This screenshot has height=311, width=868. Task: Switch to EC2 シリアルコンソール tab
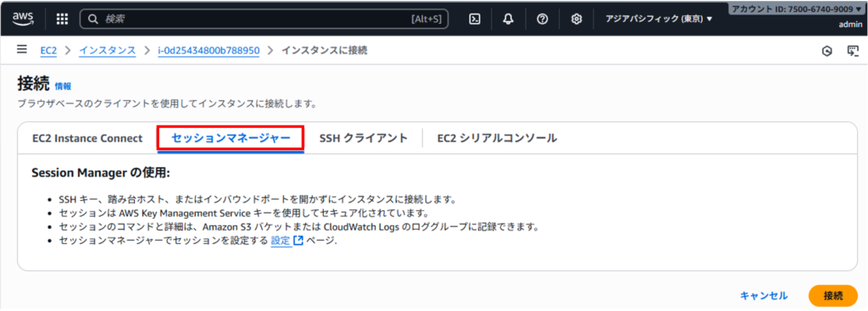pyautogui.click(x=497, y=138)
